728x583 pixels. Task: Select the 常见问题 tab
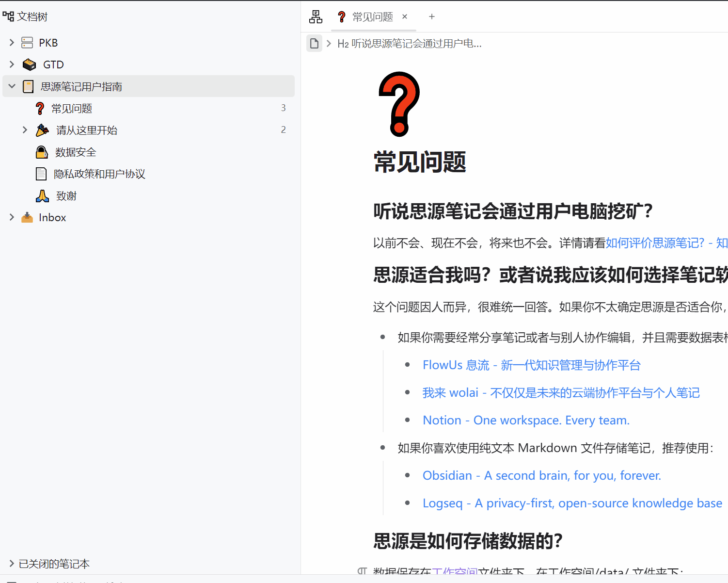tap(372, 16)
